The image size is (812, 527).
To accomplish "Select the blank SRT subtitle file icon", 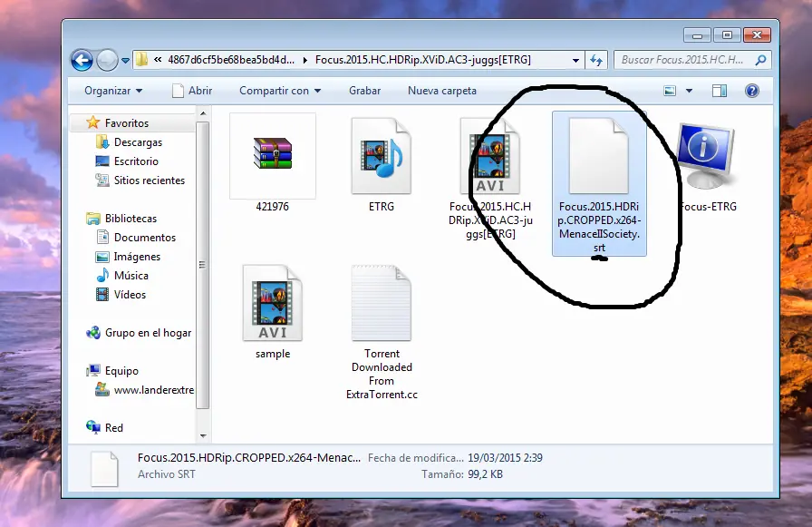I will pyautogui.click(x=599, y=157).
